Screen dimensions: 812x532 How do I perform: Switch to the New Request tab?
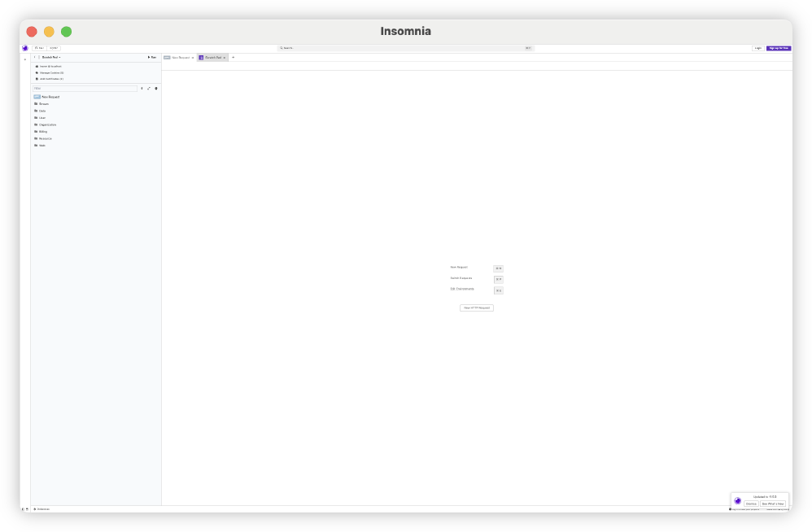(x=180, y=58)
